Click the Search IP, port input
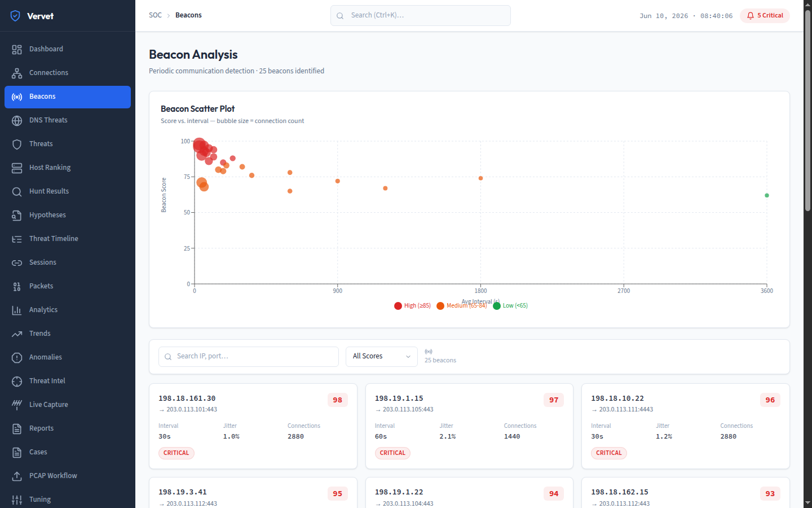The height and width of the screenshot is (508, 812). [249, 357]
